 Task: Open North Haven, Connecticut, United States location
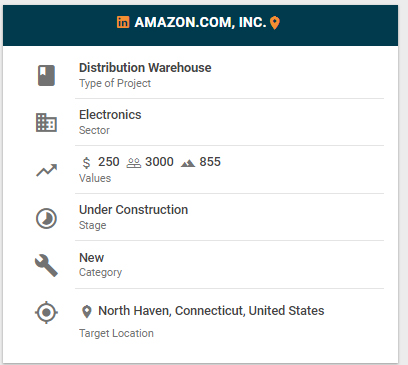click(211, 311)
